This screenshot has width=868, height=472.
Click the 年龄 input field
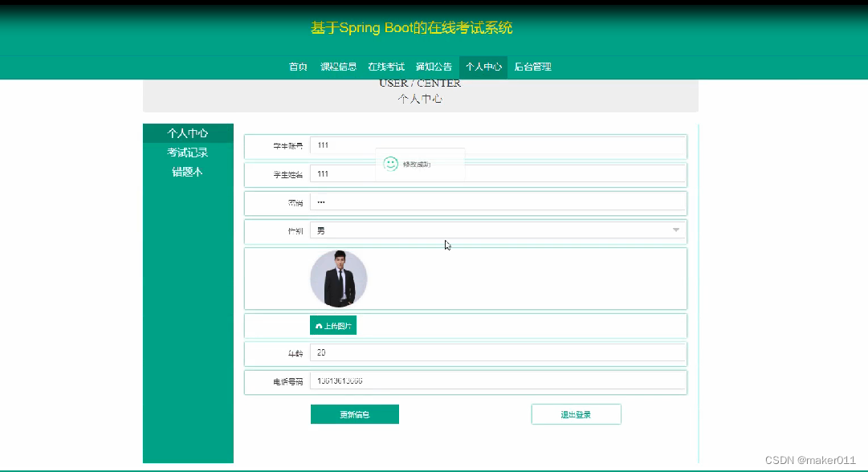click(x=498, y=353)
